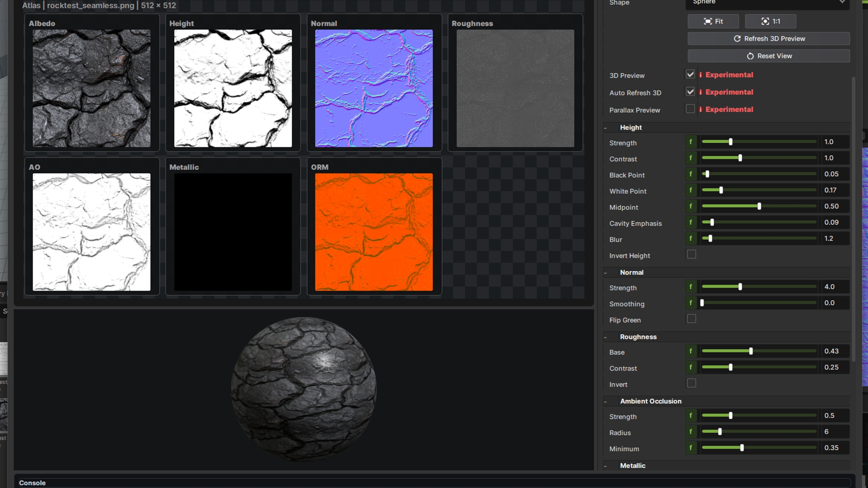Disable the 3D Preview checkbox
Image resolution: width=868 pixels, height=488 pixels.
click(x=690, y=75)
